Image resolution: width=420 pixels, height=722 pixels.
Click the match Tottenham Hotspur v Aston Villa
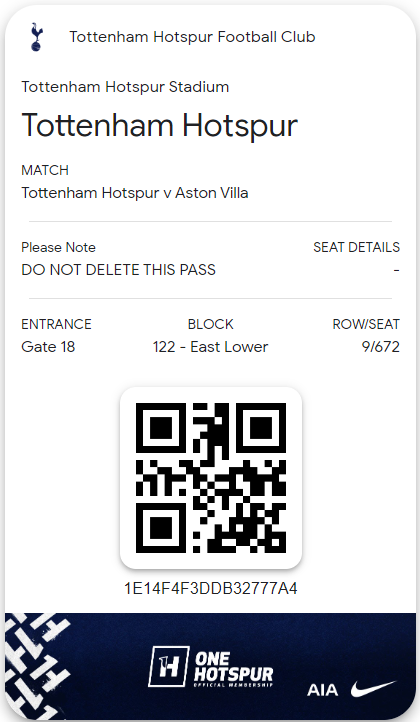[134, 192]
